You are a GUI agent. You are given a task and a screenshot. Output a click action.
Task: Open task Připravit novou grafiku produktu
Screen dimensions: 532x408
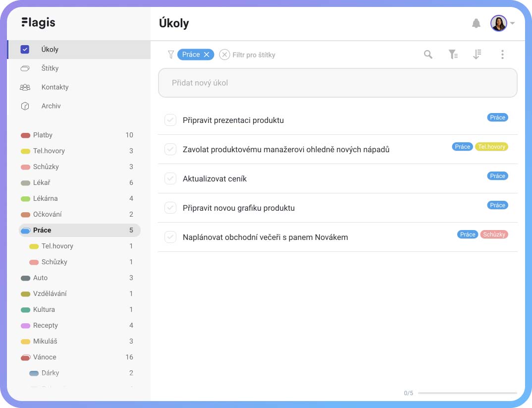pyautogui.click(x=239, y=208)
